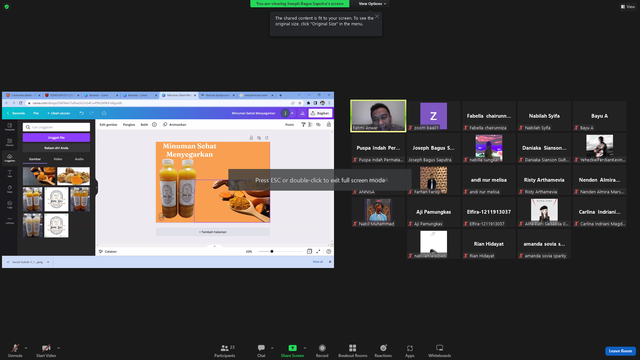640x360 pixels.
Task: Open Breakout Rooms
Action: pyautogui.click(x=353, y=350)
